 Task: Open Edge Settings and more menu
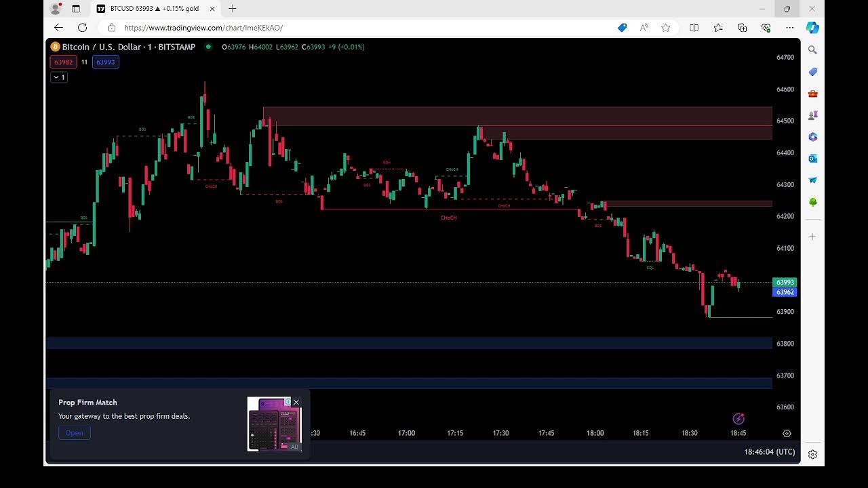(x=789, y=28)
